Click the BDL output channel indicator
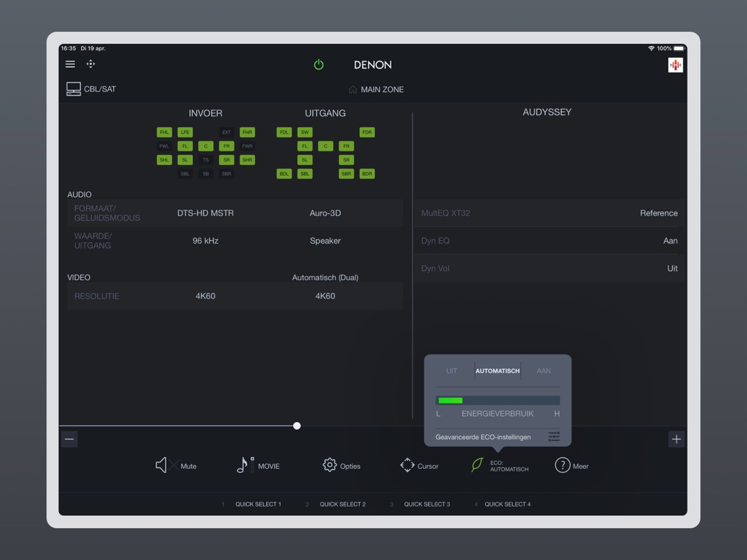Viewport: 747px width, 560px height. coord(284,173)
